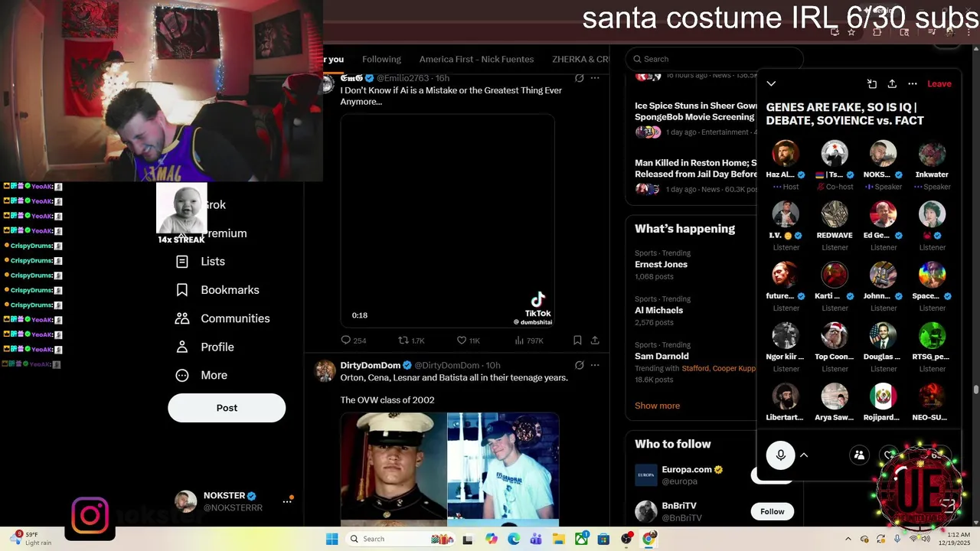Screen dimensions: 980x551
Task: Click the browser page scrollbar
Action: coord(976,389)
